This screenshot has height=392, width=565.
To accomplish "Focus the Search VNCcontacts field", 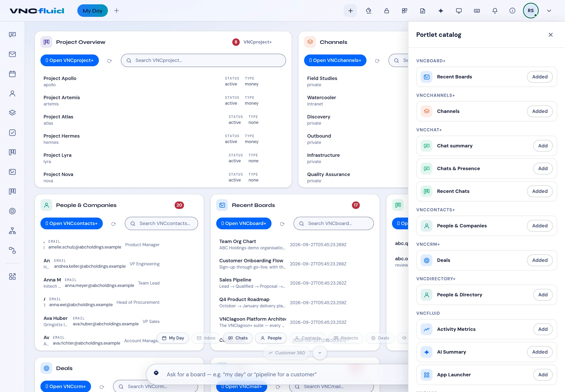I will tap(161, 223).
